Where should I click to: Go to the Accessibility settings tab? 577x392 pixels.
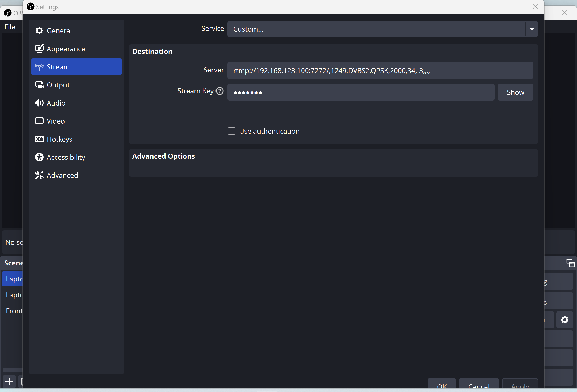pos(77,157)
